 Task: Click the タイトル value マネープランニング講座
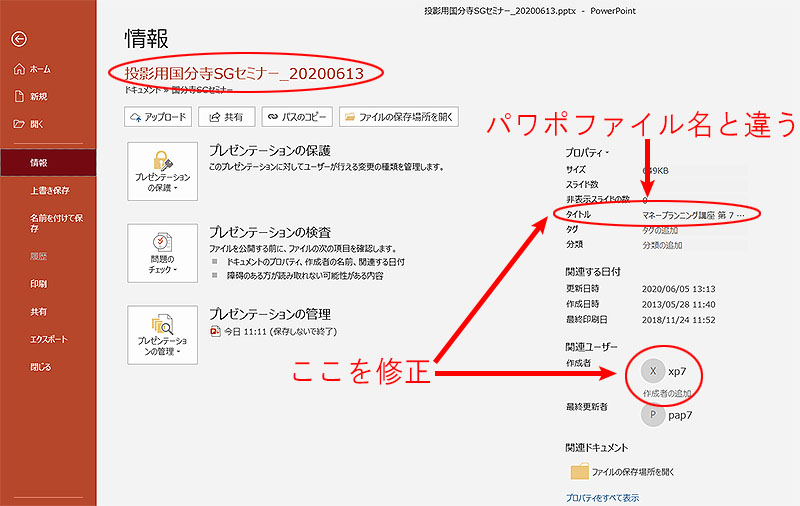tap(693, 215)
